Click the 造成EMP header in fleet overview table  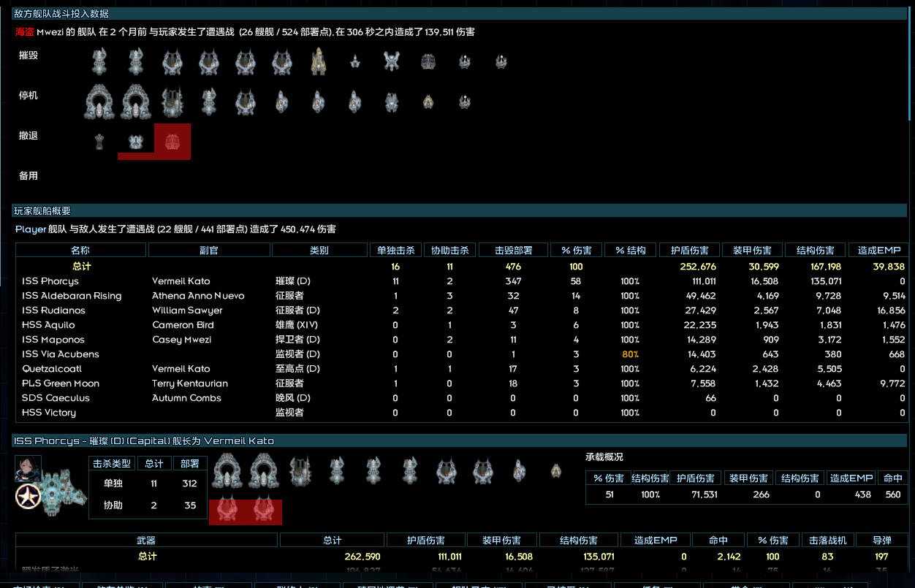(x=878, y=251)
